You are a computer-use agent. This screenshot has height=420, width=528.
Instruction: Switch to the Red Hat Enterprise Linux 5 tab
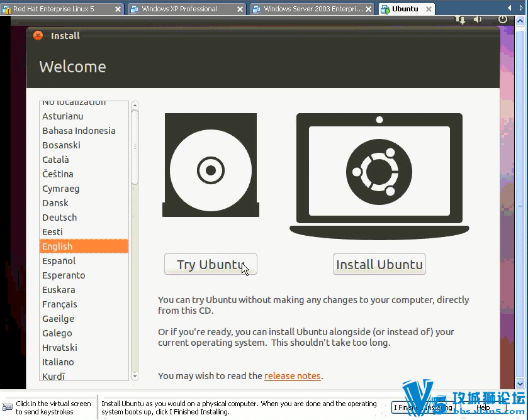pos(62,9)
